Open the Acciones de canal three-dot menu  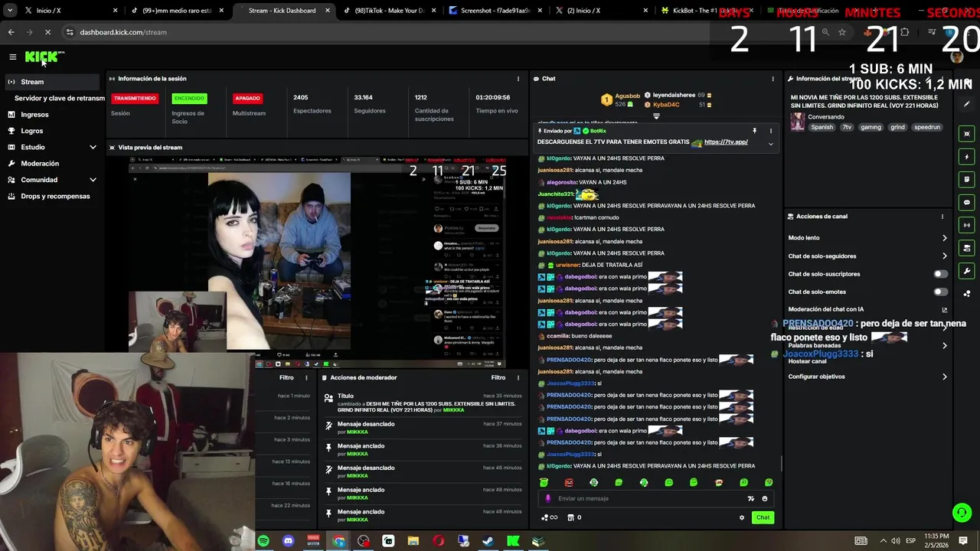point(942,217)
